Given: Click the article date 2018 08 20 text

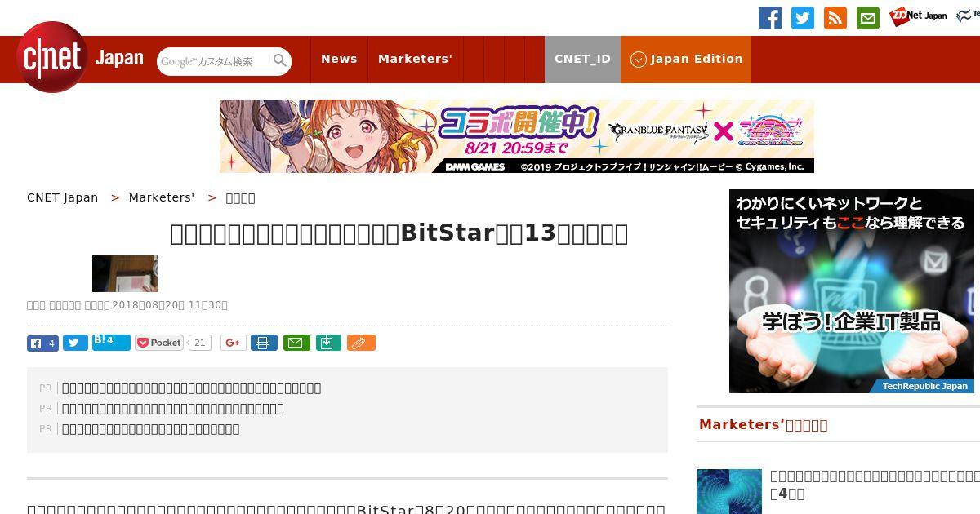Looking at the screenshot, I should click(x=169, y=305).
